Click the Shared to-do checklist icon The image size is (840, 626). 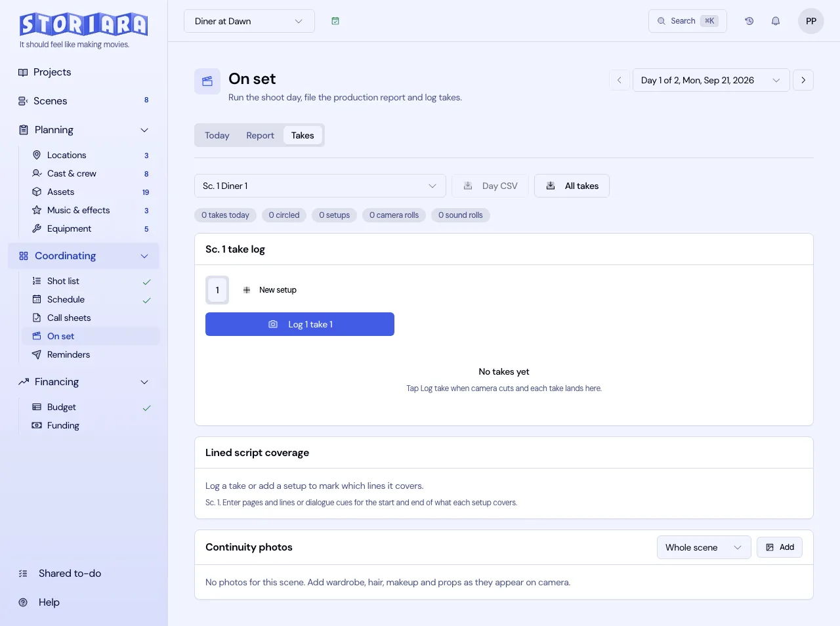(x=23, y=574)
